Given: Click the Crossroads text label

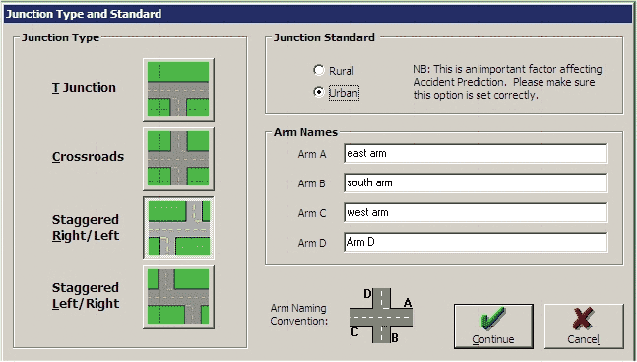Looking at the screenshot, I should (88, 157).
